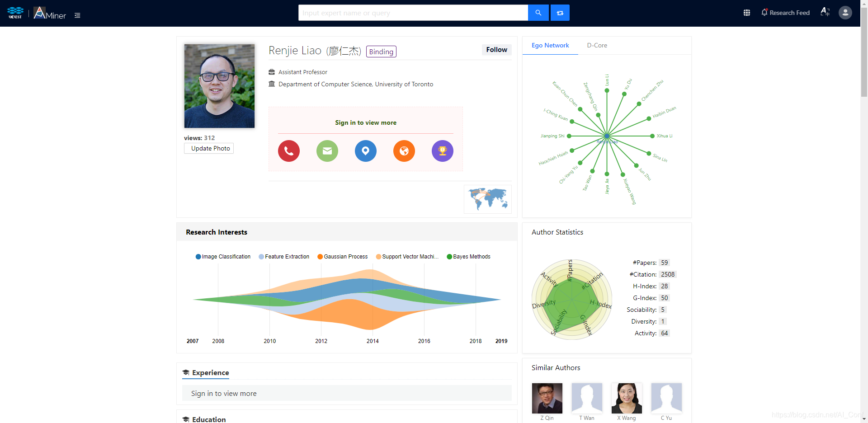Click the views: 312 counter

[x=199, y=138]
